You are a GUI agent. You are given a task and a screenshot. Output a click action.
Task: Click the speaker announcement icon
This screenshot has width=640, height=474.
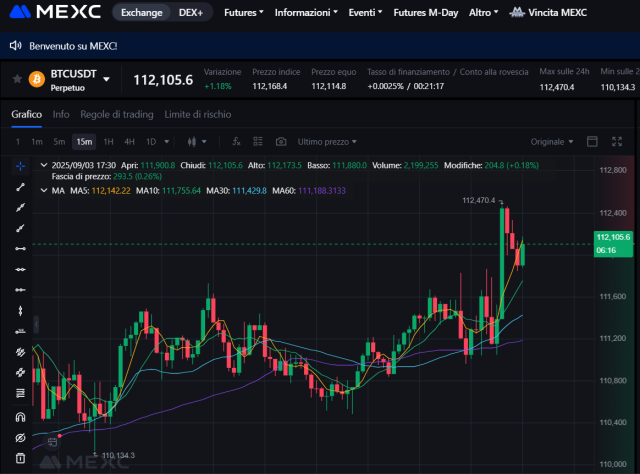pos(15,46)
